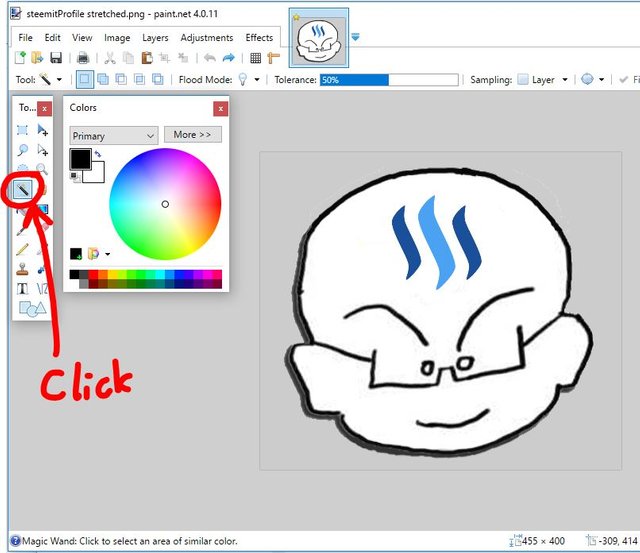
Task: Click the status bar help icon
Action: [16, 541]
